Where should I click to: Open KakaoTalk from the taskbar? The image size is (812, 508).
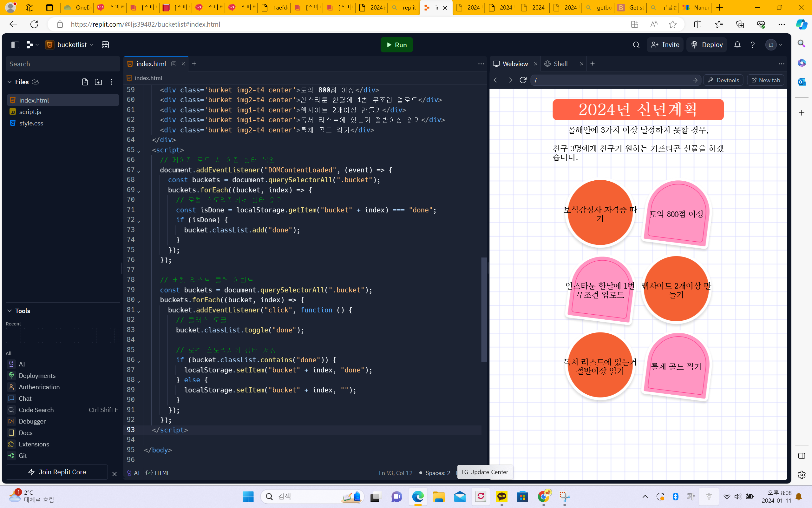tap(501, 497)
